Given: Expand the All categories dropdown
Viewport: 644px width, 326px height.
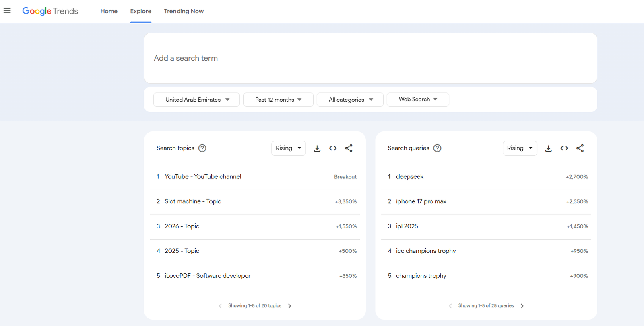Looking at the screenshot, I should point(350,100).
